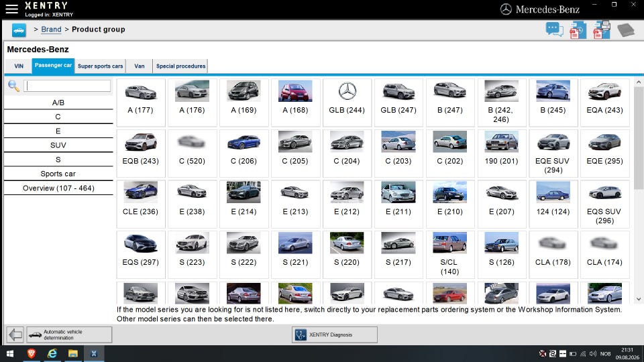Select the C (202) model series

click(x=450, y=154)
